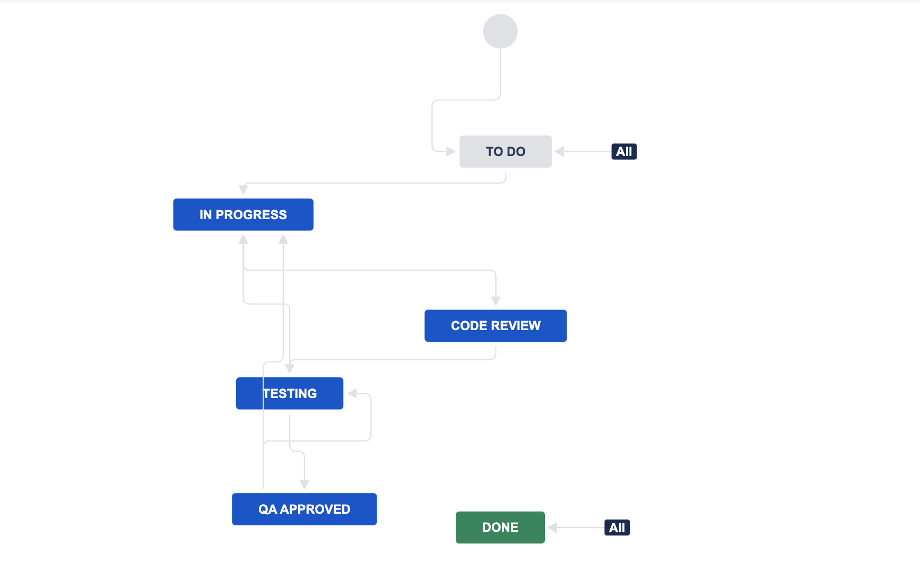Click the arrowhead entering TO DO's left side
This screenshot has width=920, height=588.
tap(450, 152)
